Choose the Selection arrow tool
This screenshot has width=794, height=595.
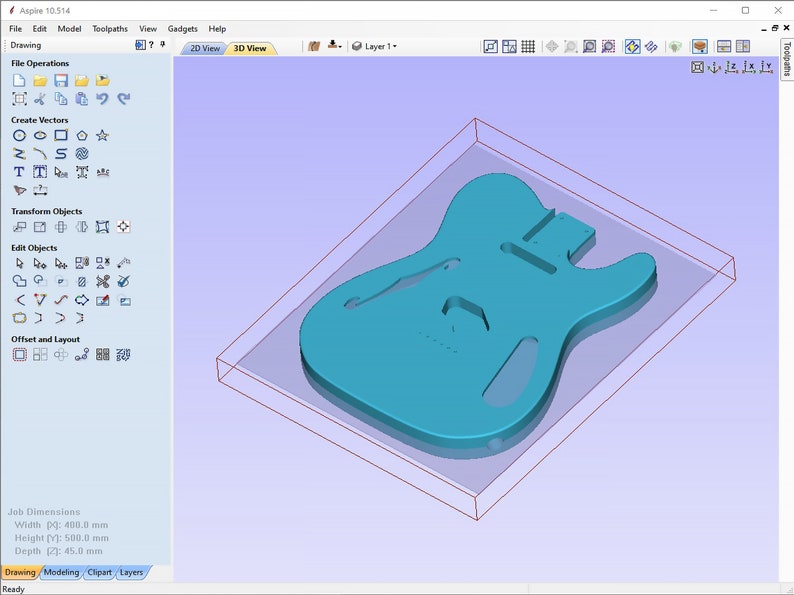(x=19, y=263)
